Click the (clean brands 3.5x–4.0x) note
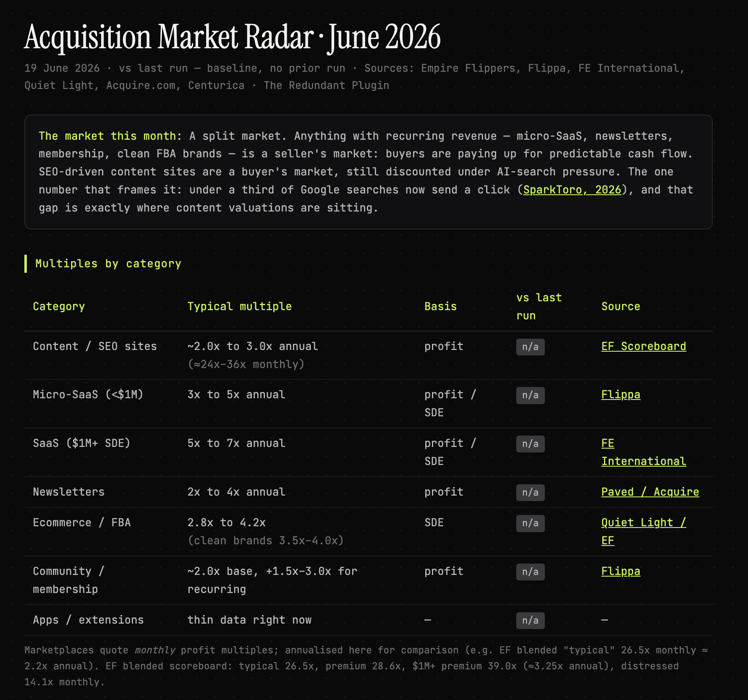 pos(266,541)
